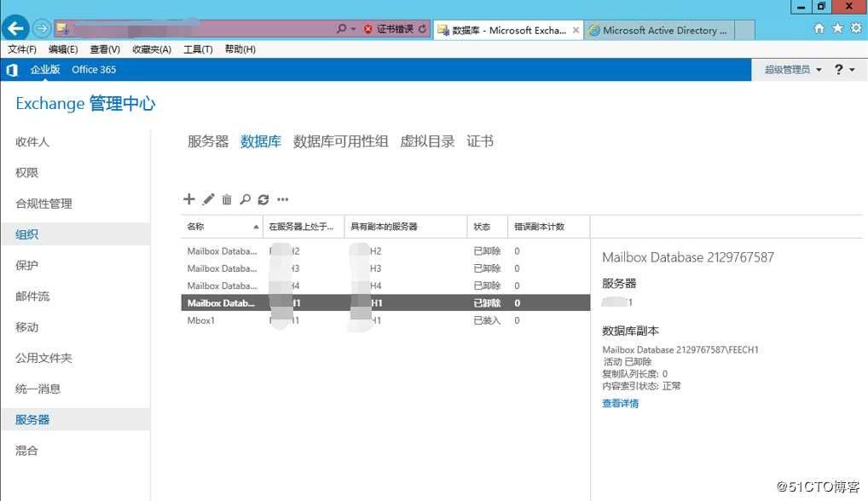Screen dimensions: 868x501
Task: Click the page refresh icon in address bar
Action: coord(422,29)
